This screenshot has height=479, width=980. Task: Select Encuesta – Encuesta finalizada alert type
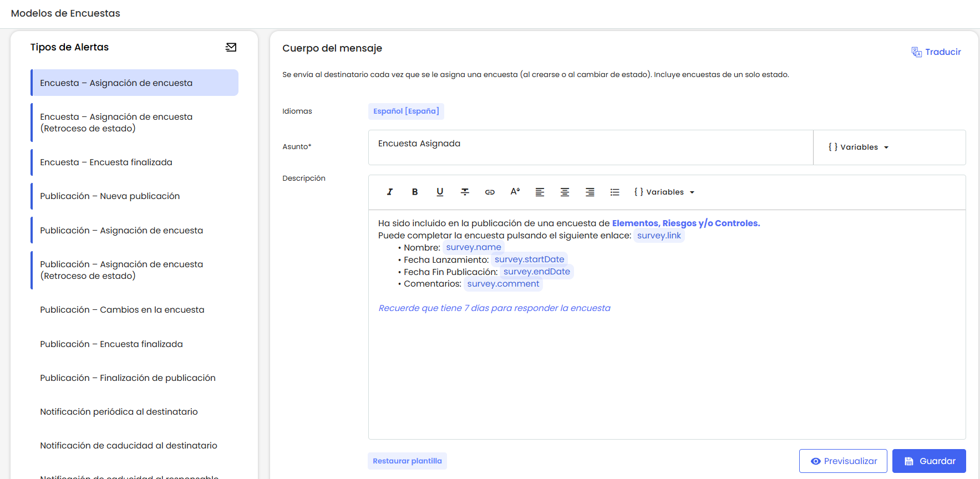tap(106, 162)
